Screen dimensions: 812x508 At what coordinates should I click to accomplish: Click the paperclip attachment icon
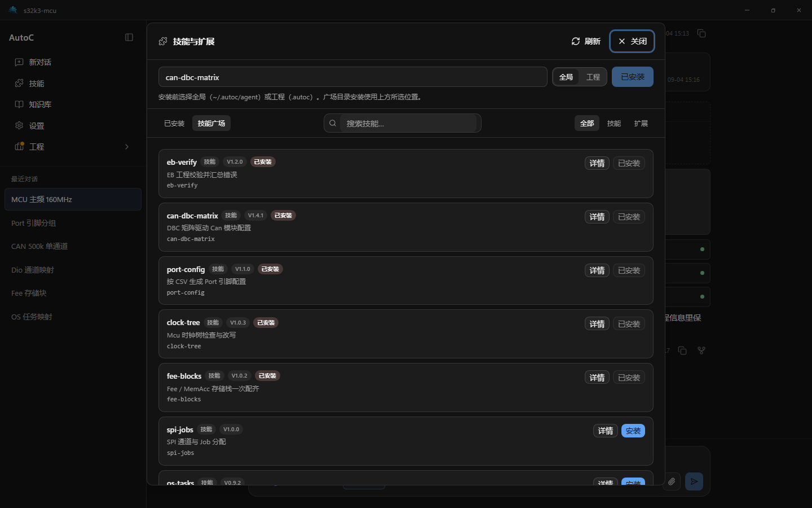pyautogui.click(x=672, y=481)
